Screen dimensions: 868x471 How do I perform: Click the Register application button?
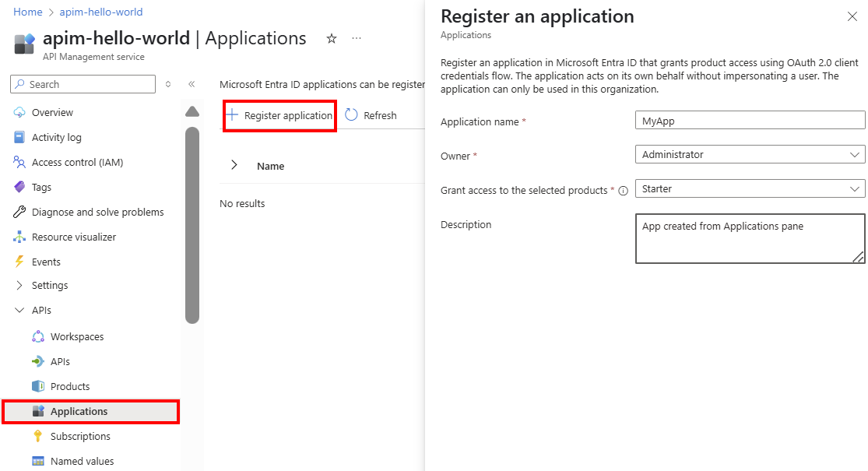coord(279,114)
